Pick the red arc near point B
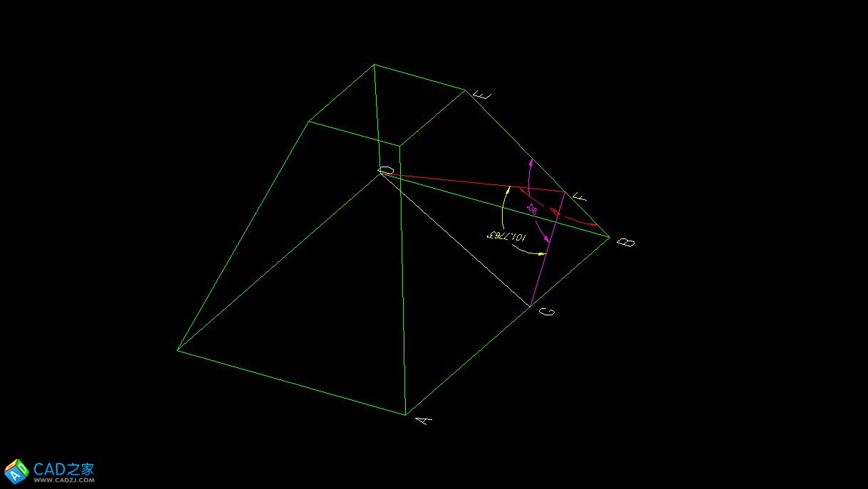Screen dimensions: 868x489 pos(580,220)
